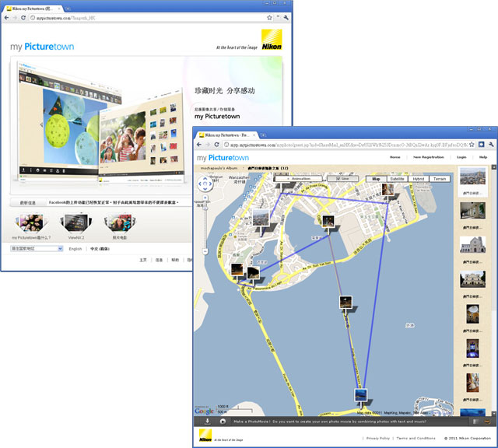Open the leftmost night photo marker at southwest tip

pyautogui.click(x=237, y=270)
